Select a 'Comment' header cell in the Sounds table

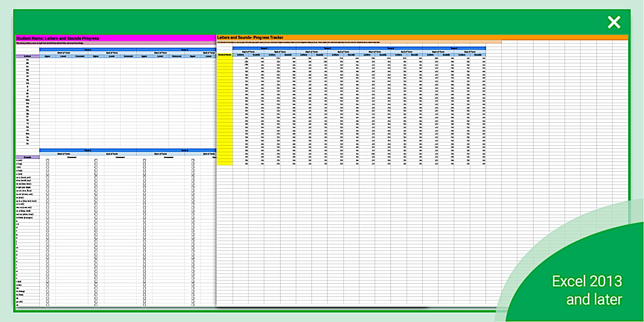(x=72, y=157)
